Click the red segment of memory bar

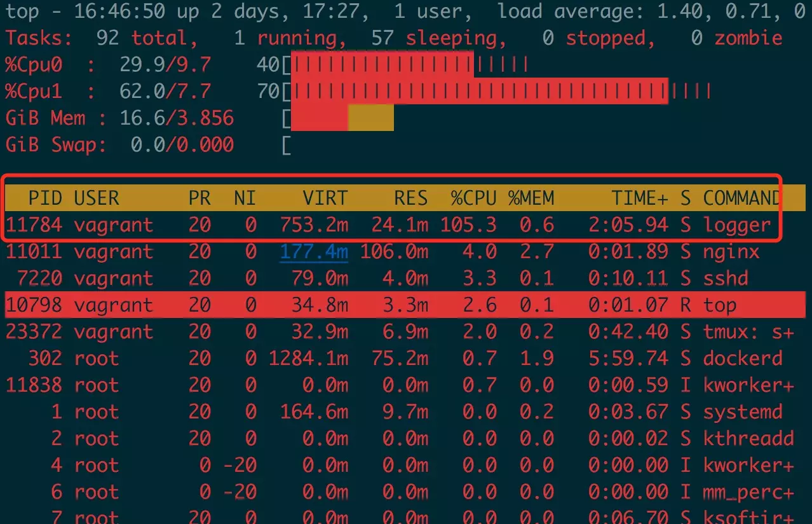pyautogui.click(x=320, y=118)
